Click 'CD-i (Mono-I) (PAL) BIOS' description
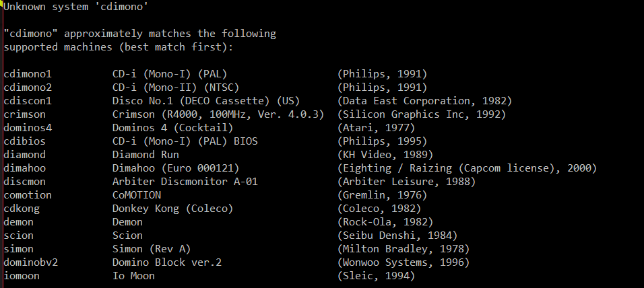Viewport: 644px width, 288px height. (185, 141)
